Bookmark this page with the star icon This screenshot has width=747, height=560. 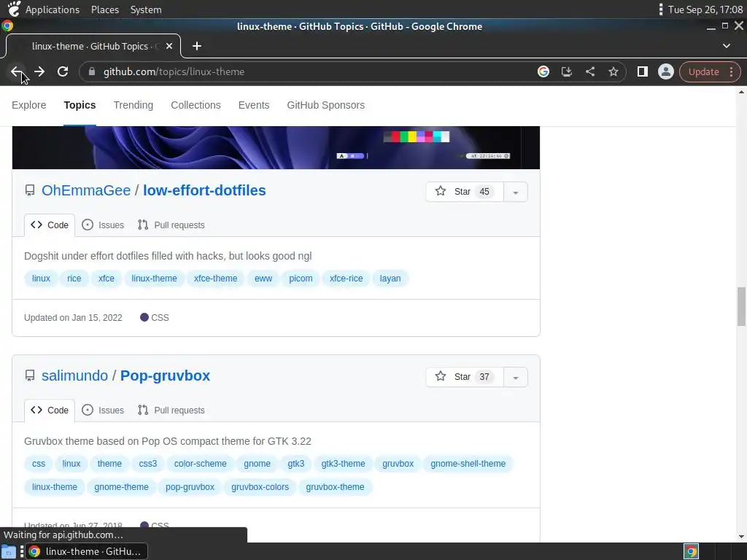(613, 72)
